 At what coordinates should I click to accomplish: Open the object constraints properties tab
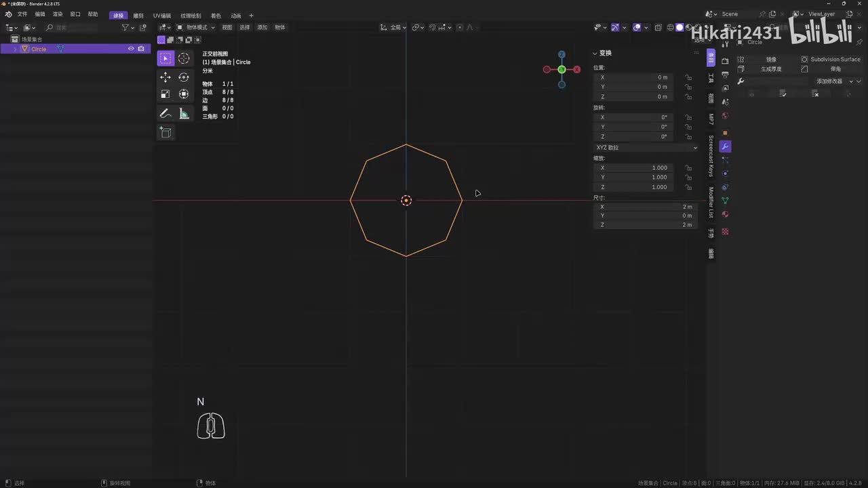pyautogui.click(x=725, y=187)
